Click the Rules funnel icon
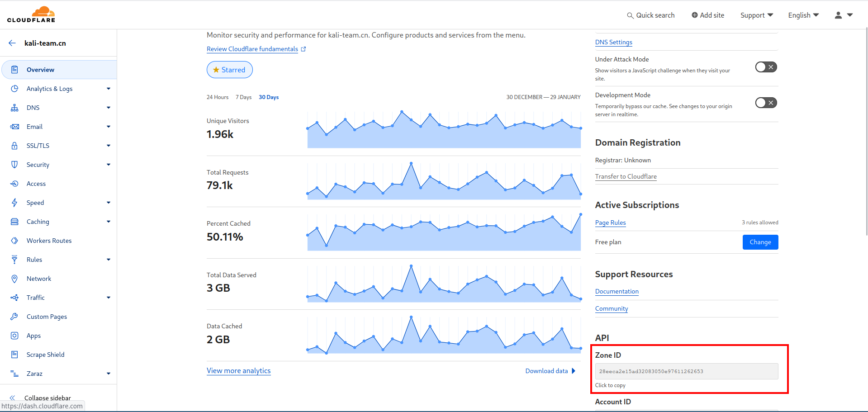Image resolution: width=868 pixels, height=412 pixels. tap(14, 260)
